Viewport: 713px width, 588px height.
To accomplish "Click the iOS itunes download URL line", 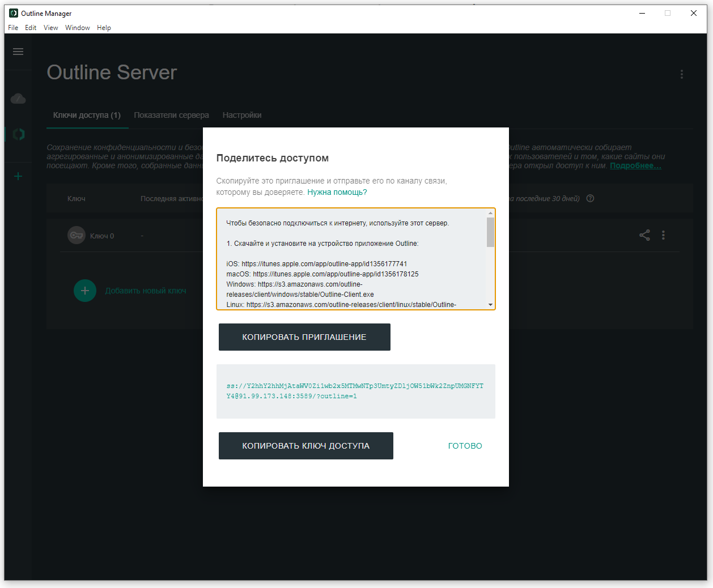I will (317, 264).
